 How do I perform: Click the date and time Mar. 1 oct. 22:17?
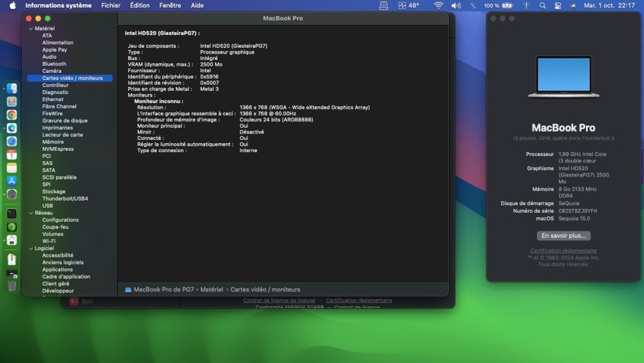pos(609,5)
